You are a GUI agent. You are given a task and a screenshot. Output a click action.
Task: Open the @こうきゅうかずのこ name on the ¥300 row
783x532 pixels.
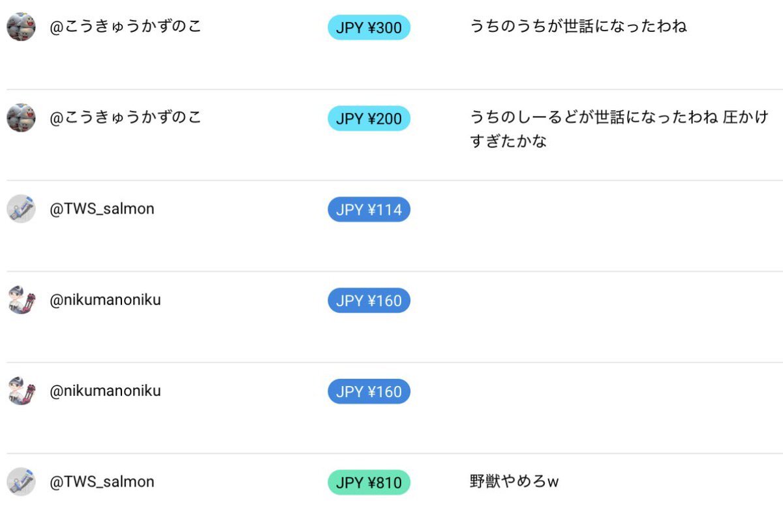[x=126, y=27]
